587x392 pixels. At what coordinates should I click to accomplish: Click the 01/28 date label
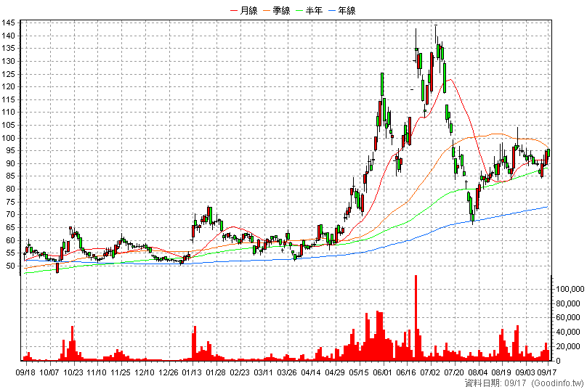point(216,372)
